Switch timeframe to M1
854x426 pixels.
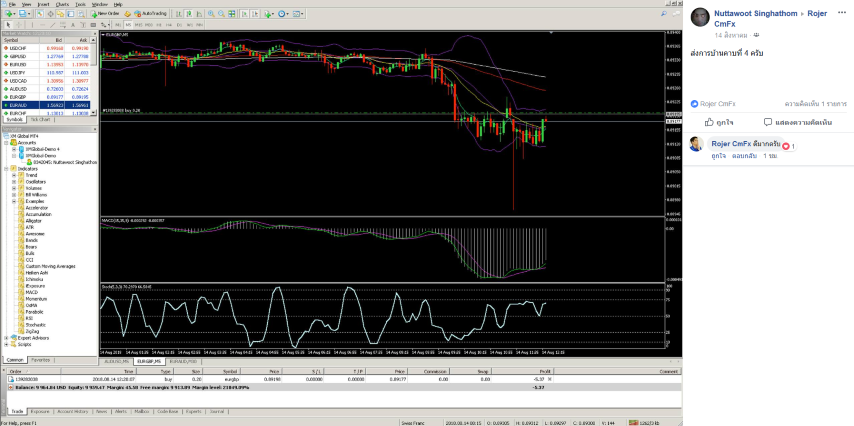(x=118, y=25)
